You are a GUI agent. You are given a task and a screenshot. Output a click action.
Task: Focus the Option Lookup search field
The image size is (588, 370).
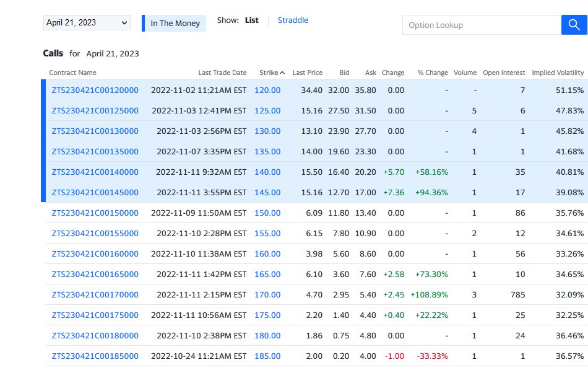point(482,25)
